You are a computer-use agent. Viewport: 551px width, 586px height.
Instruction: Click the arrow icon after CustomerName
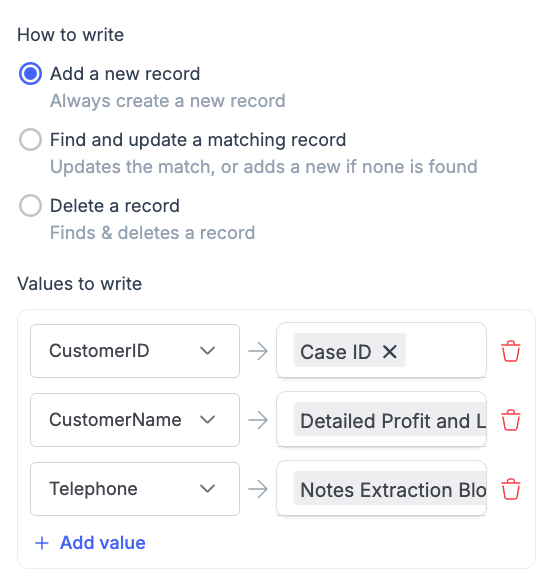coord(258,420)
